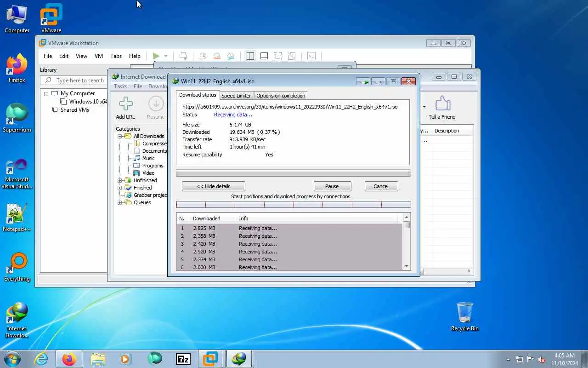Click the green arrow button in download dialog title bar
The image size is (588, 368).
[x=363, y=81]
